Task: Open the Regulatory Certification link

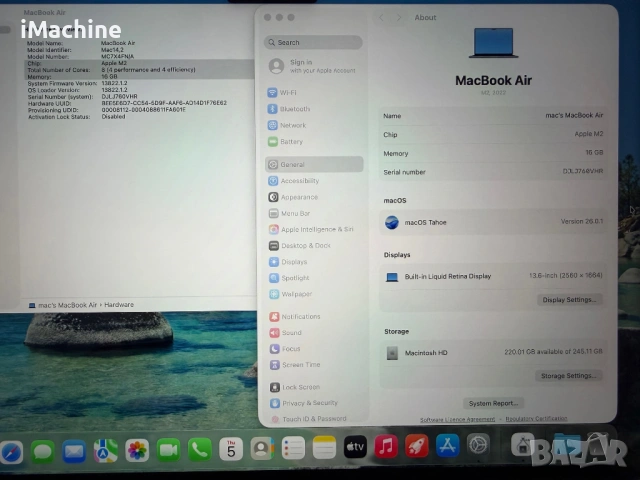Action: 536,418
